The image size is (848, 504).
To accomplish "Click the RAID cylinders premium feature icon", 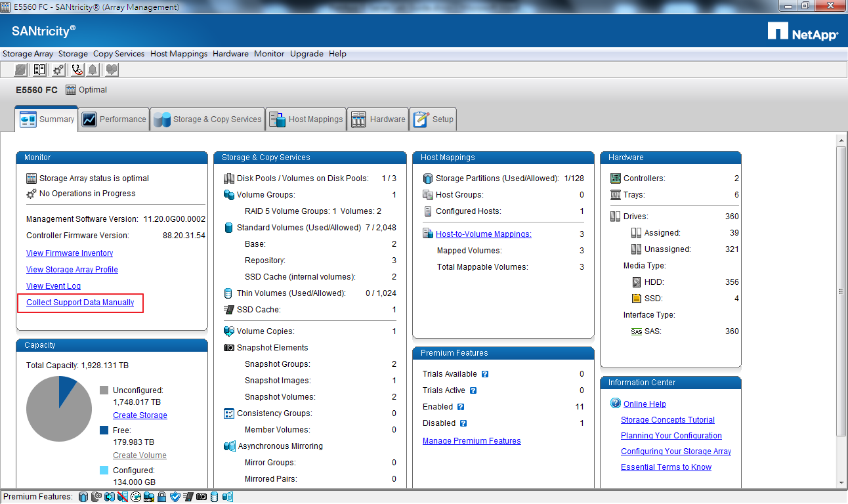I will [x=149, y=497].
